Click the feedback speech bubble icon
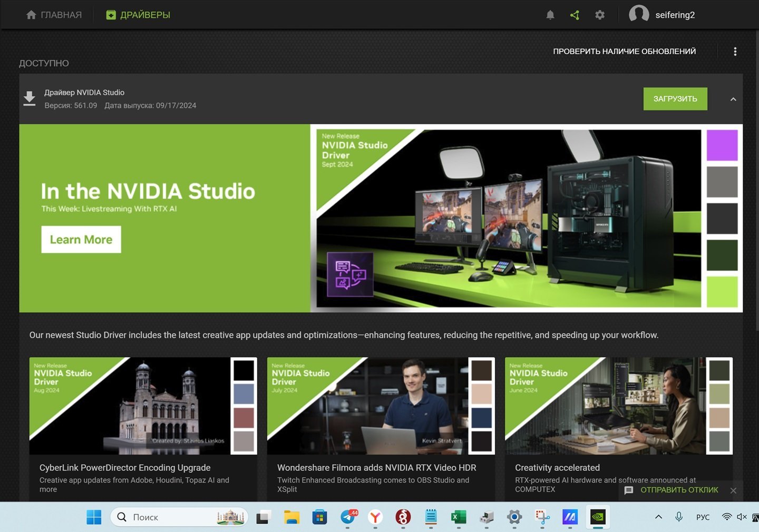The width and height of the screenshot is (759, 532). 628,490
